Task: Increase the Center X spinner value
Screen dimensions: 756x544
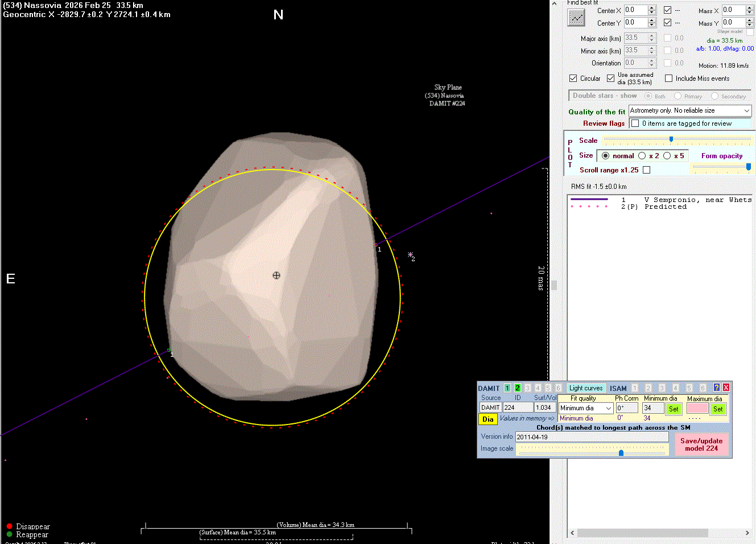Action: coord(652,7)
